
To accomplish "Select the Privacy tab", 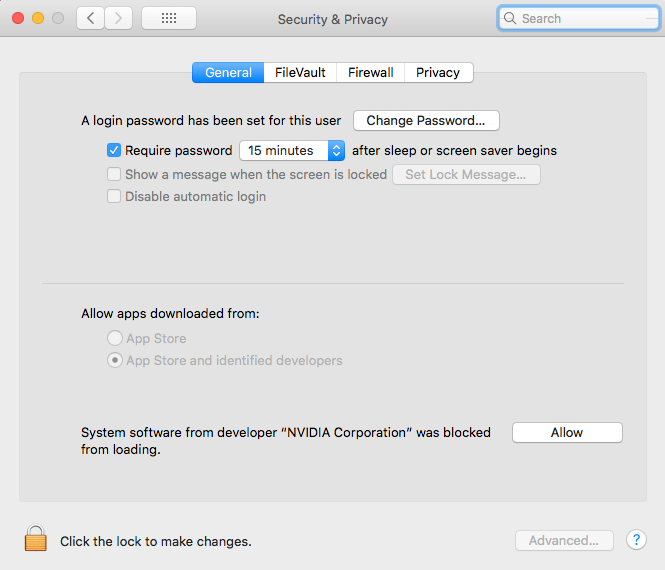I will [438, 73].
